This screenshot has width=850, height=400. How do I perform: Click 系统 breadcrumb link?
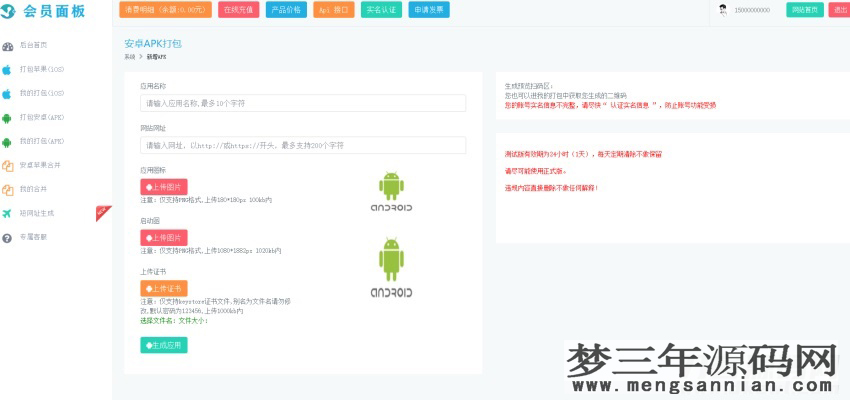coord(130,57)
